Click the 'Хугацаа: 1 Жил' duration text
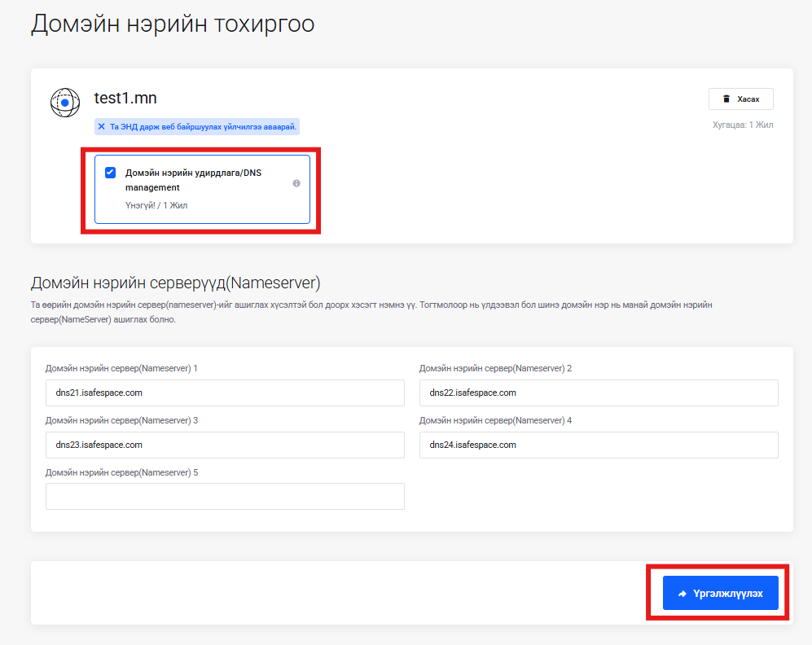 (742, 125)
